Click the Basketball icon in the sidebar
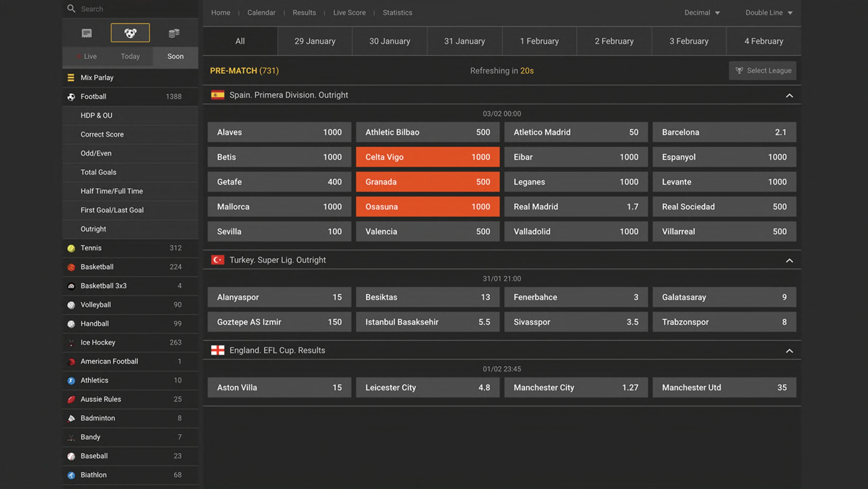Image resolution: width=868 pixels, height=489 pixels. (x=71, y=267)
